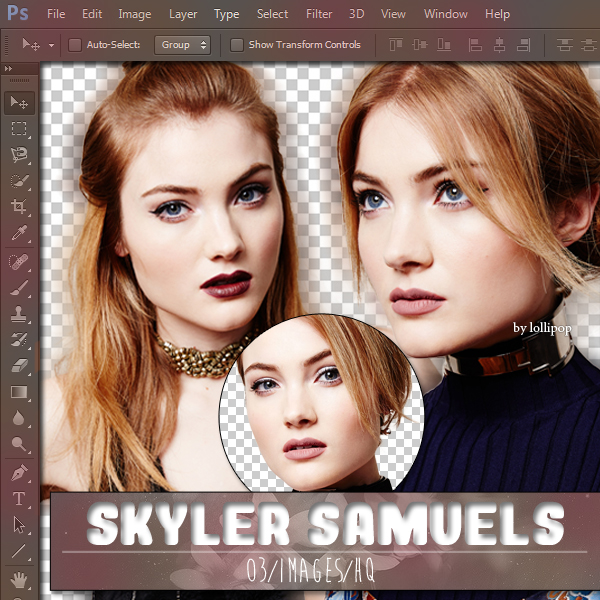Open the Filter menu
Viewport: 600px width, 600px height.
tap(319, 14)
